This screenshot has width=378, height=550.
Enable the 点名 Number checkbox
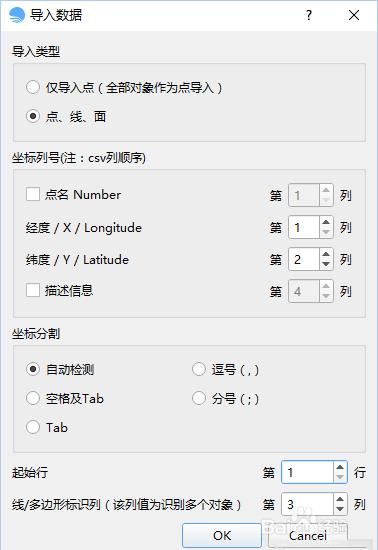click(33, 194)
